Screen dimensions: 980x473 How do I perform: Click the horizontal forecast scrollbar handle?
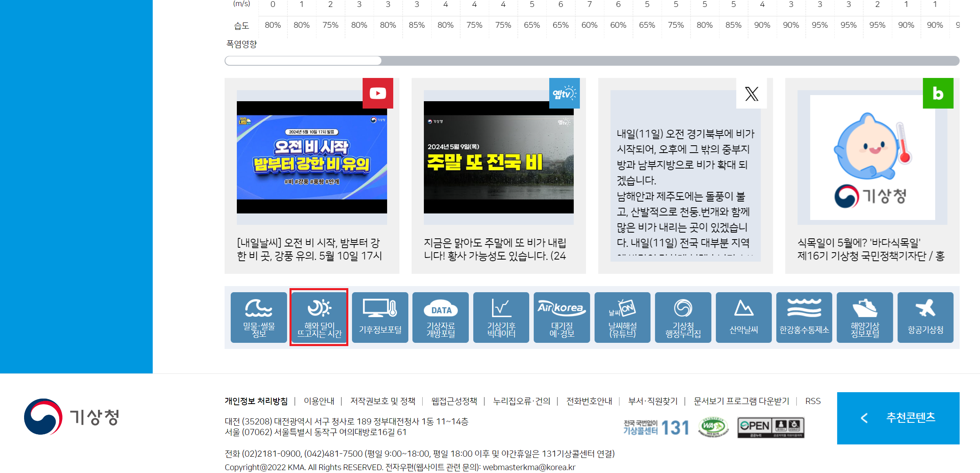point(303,61)
